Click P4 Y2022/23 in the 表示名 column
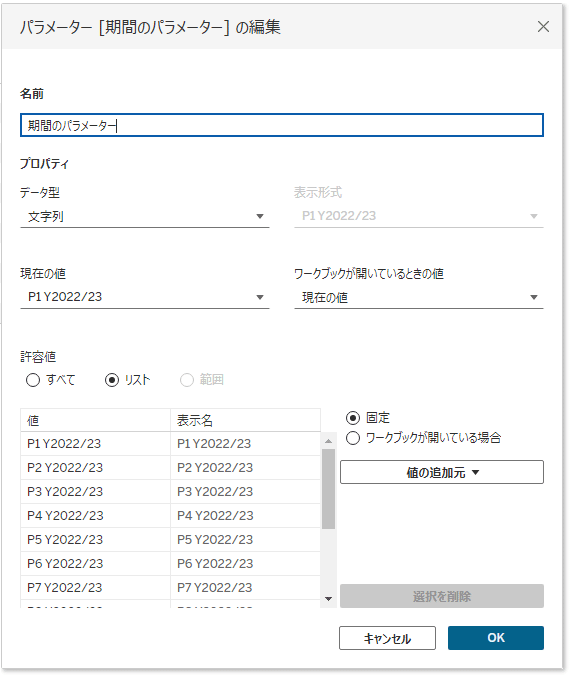The width and height of the screenshot is (571, 675). (x=245, y=516)
